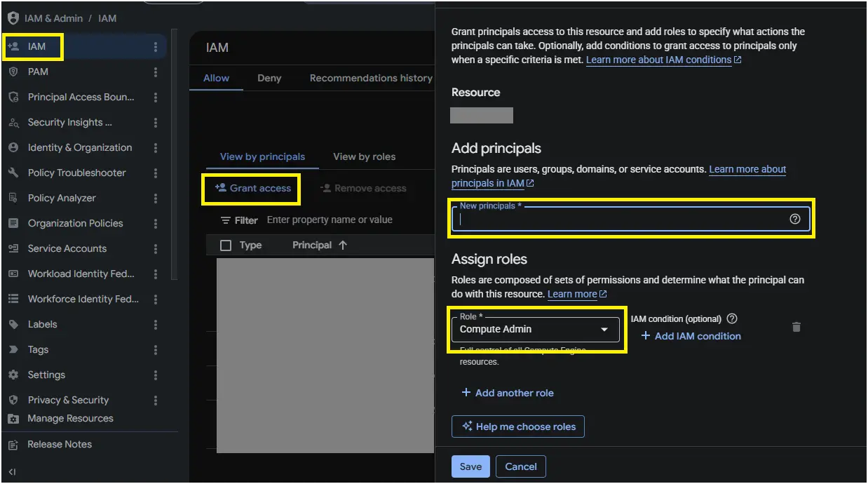Click the Security Insights icon
868x484 pixels.
(x=13, y=122)
